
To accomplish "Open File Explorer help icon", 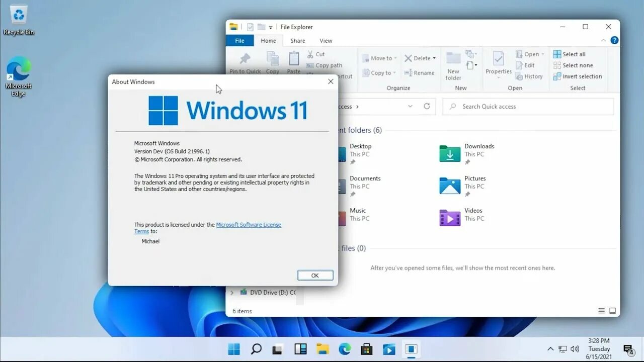I will click(x=614, y=40).
